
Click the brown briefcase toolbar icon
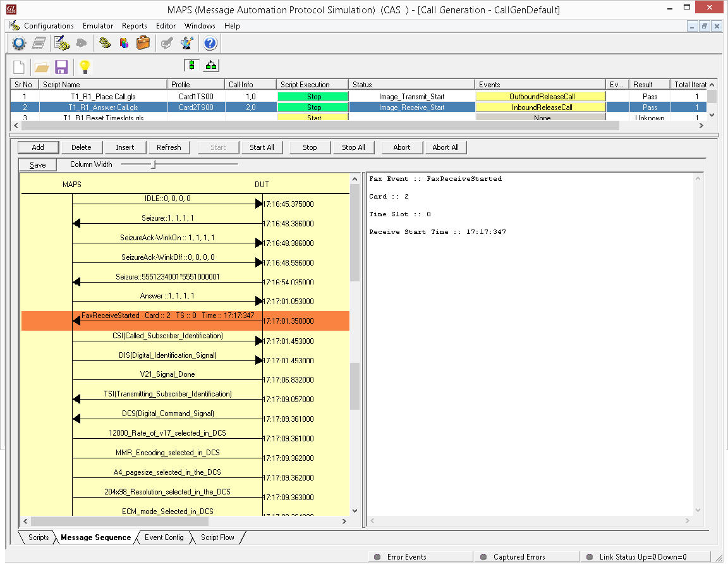143,43
